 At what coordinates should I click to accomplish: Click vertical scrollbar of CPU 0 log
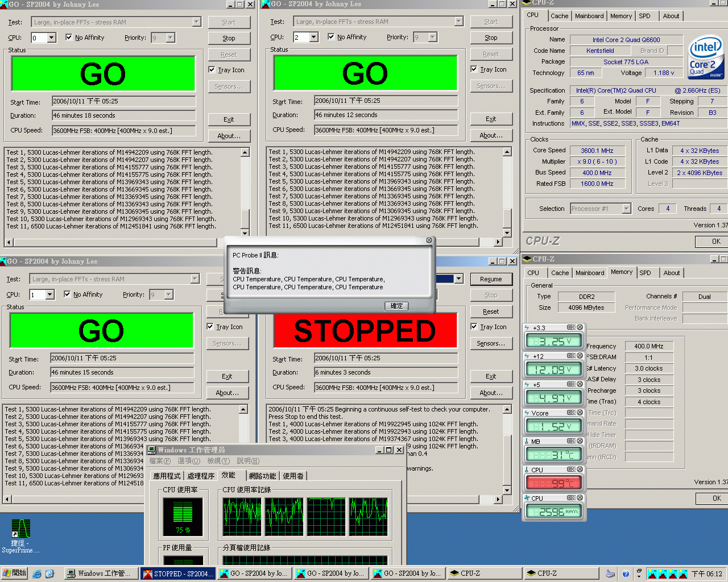pos(245,192)
